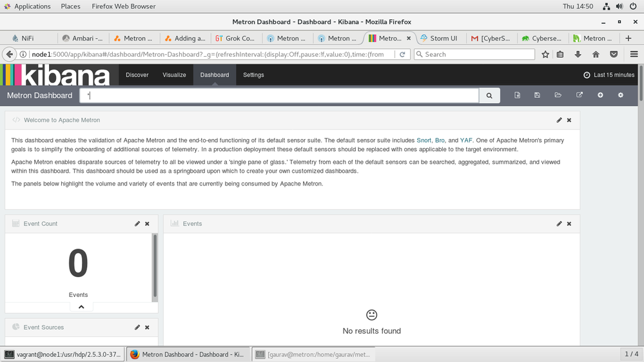This screenshot has height=362, width=644.
Task: Follow the YAF link
Action: [x=466, y=140]
